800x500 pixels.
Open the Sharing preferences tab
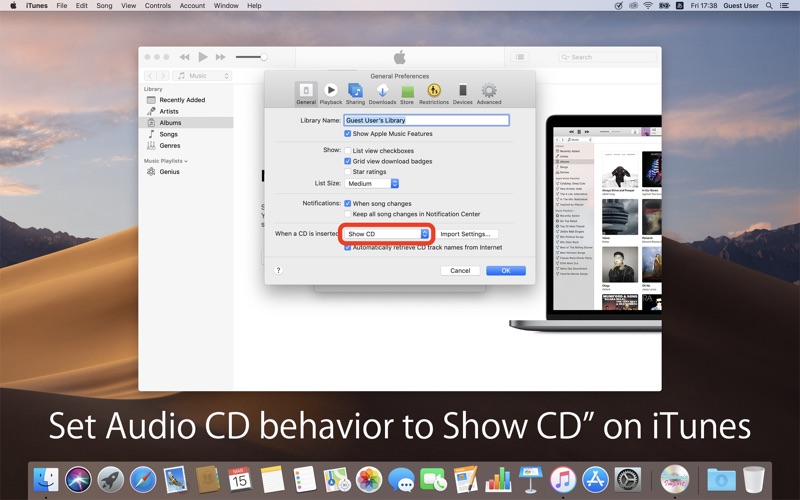point(356,94)
